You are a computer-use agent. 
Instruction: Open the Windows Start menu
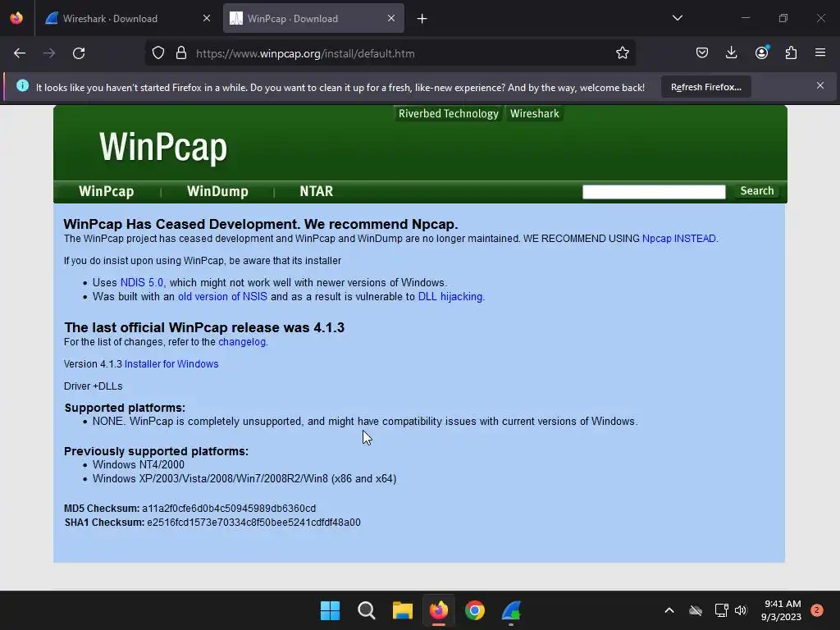(x=330, y=610)
